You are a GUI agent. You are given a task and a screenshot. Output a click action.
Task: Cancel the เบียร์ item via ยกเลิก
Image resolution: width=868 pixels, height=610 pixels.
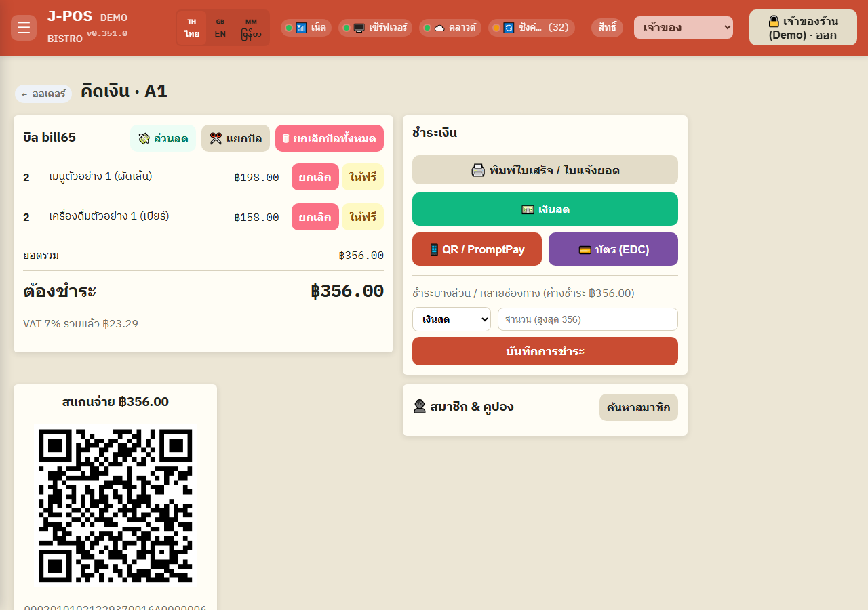click(315, 217)
